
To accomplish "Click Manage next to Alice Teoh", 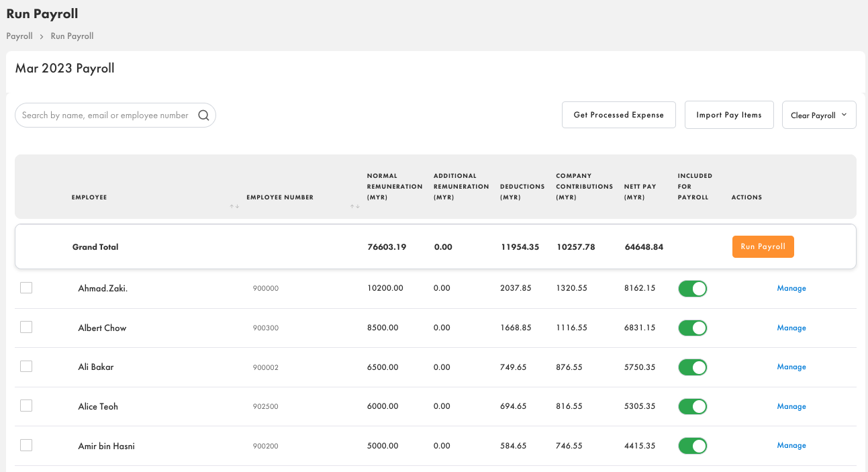I will coord(791,406).
